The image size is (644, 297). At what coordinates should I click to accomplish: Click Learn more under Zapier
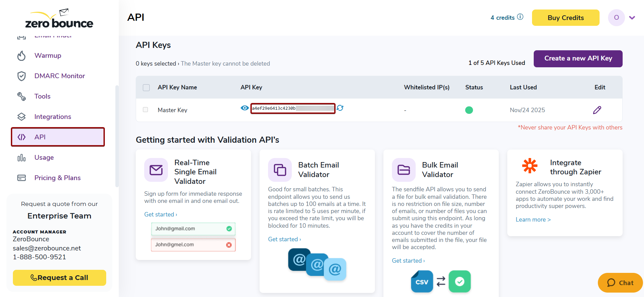click(x=533, y=220)
